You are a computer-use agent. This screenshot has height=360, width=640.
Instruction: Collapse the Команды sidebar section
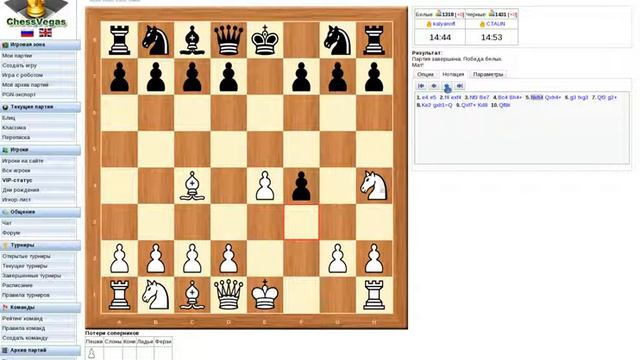(40, 307)
